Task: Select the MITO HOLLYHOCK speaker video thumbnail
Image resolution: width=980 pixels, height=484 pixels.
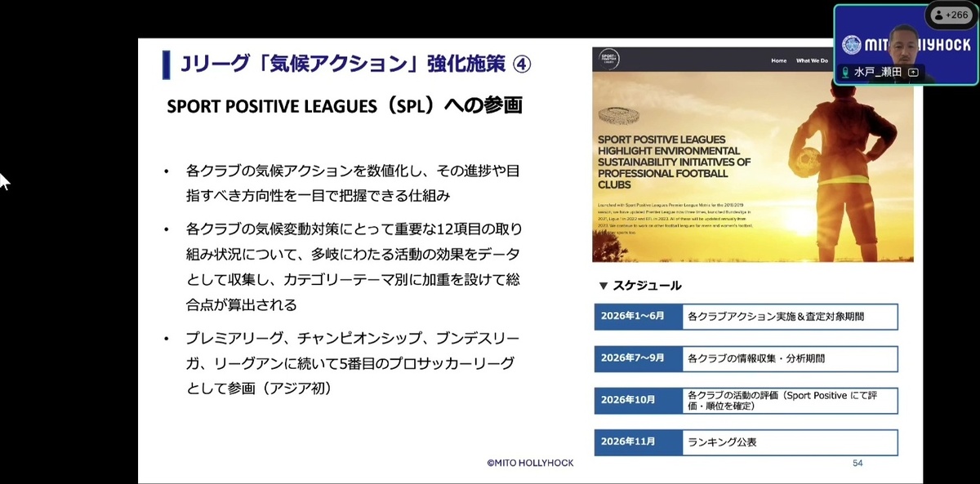Action: click(x=905, y=44)
